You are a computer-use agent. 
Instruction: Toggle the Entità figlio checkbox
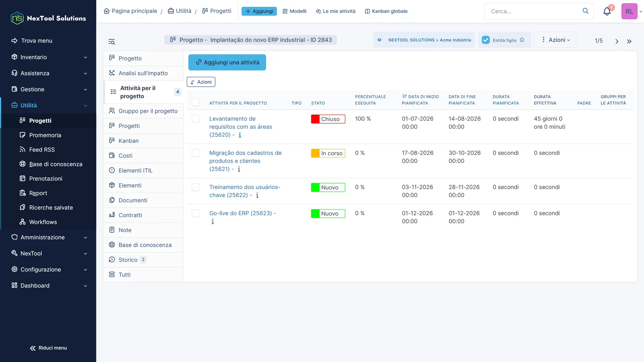point(486,40)
